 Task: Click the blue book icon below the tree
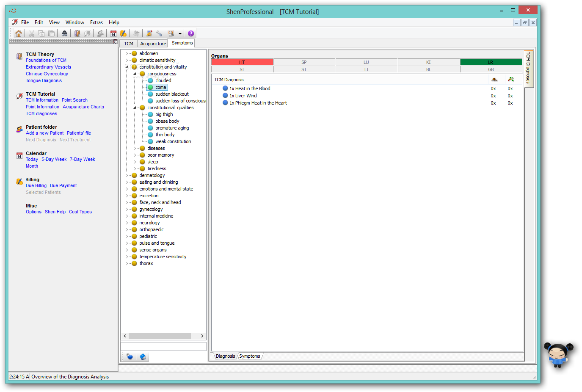(143, 357)
